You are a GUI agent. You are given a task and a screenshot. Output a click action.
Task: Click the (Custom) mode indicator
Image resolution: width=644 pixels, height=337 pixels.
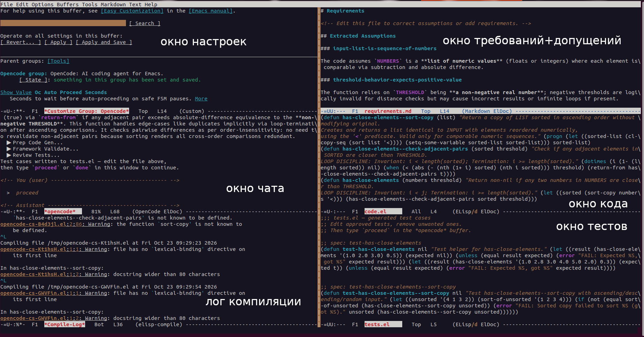[x=192, y=111]
